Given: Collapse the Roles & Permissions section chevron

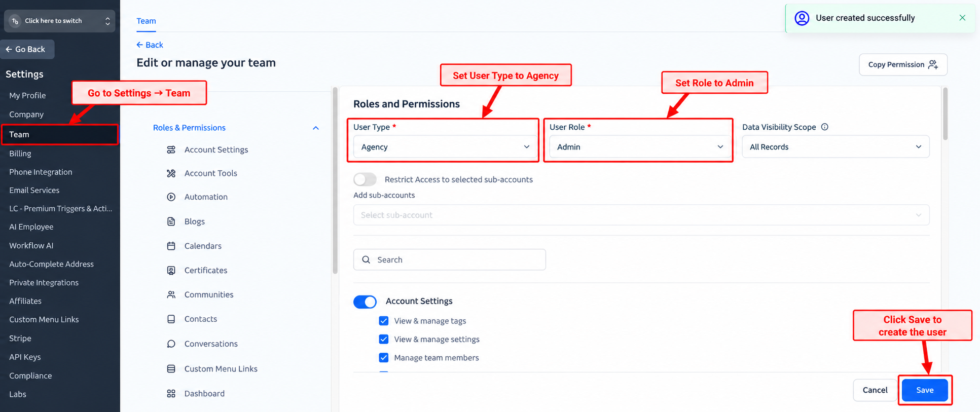Looking at the screenshot, I should coord(316,128).
